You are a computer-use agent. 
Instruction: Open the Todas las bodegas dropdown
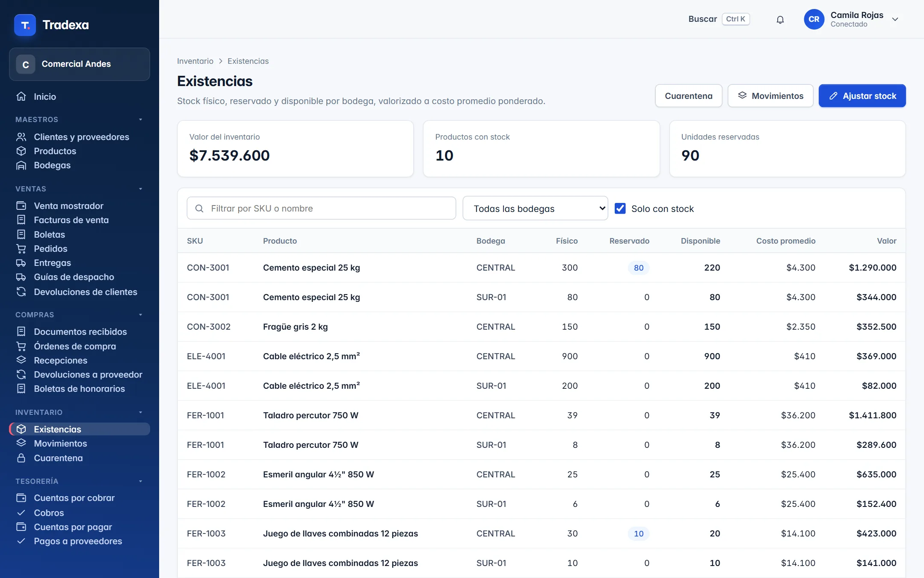pyautogui.click(x=535, y=209)
